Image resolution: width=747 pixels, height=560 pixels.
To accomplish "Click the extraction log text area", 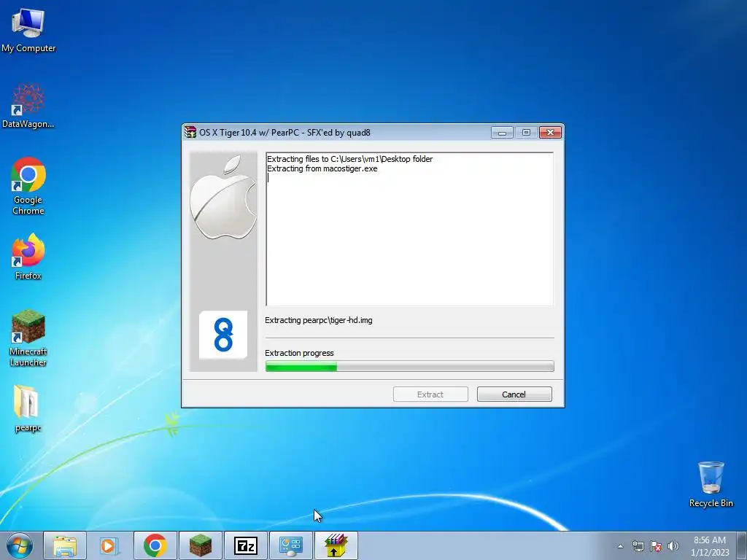I will [409, 229].
